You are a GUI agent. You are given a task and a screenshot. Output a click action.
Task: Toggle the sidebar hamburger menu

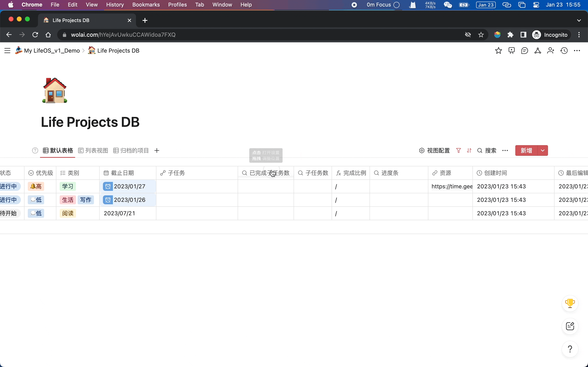7,51
